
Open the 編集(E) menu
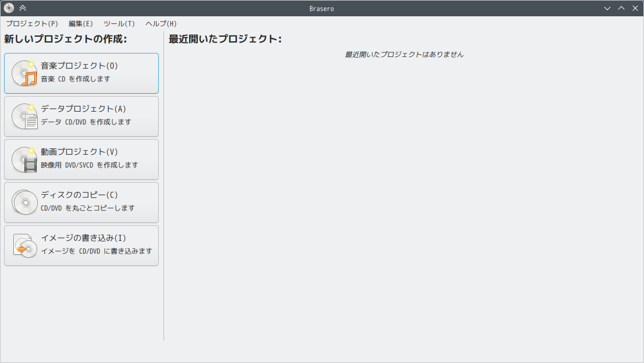[x=80, y=23]
